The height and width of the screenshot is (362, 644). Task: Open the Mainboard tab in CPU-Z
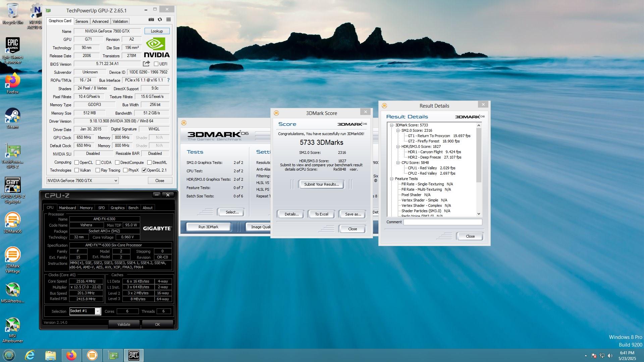coord(67,208)
